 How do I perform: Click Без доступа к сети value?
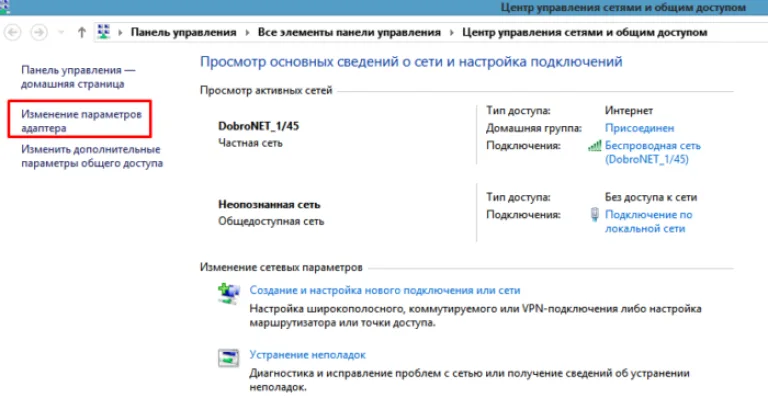[x=650, y=197]
